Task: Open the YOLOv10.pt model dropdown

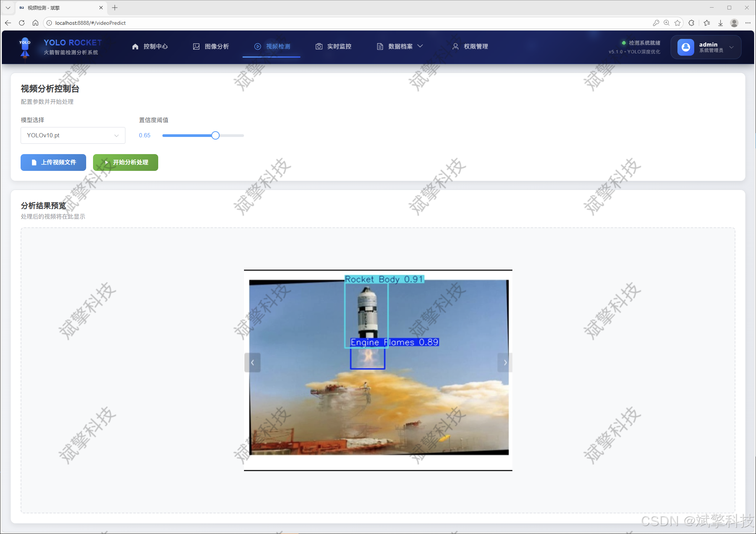Action: tap(73, 135)
